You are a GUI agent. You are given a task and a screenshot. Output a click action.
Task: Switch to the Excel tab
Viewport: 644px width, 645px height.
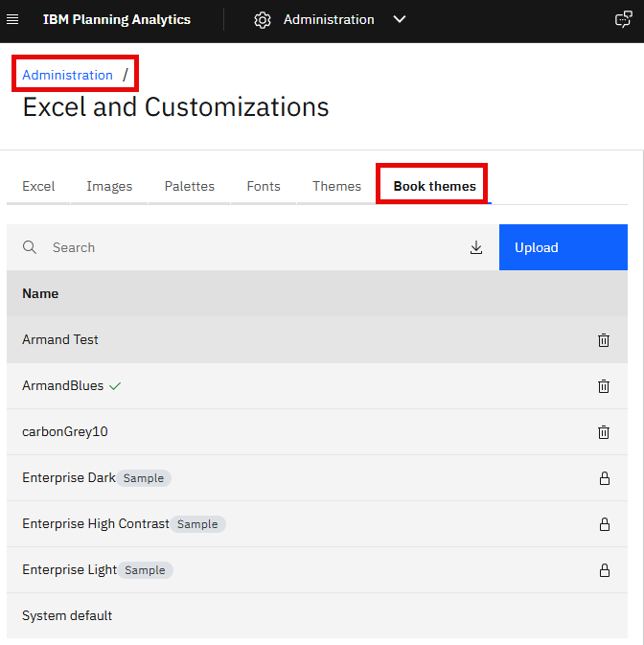point(38,186)
